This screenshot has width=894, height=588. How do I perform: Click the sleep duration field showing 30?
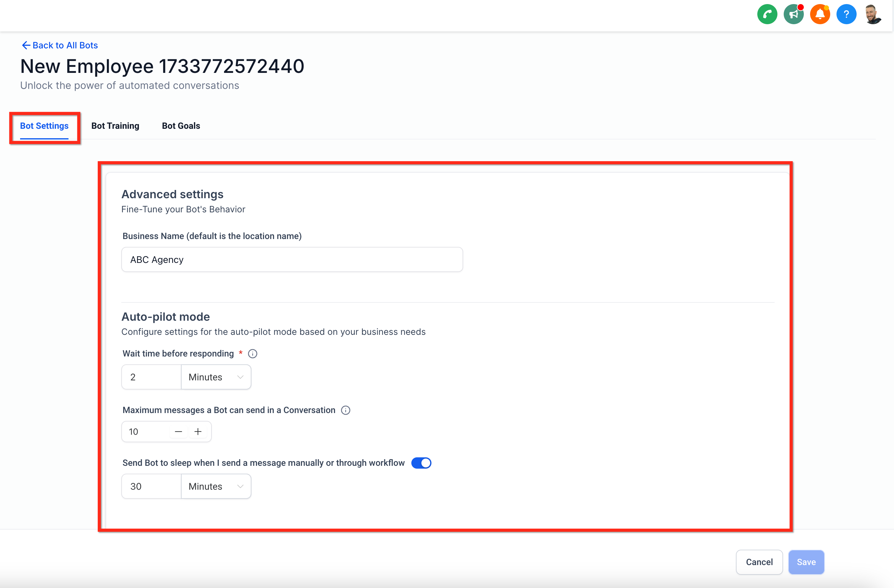pyautogui.click(x=151, y=486)
